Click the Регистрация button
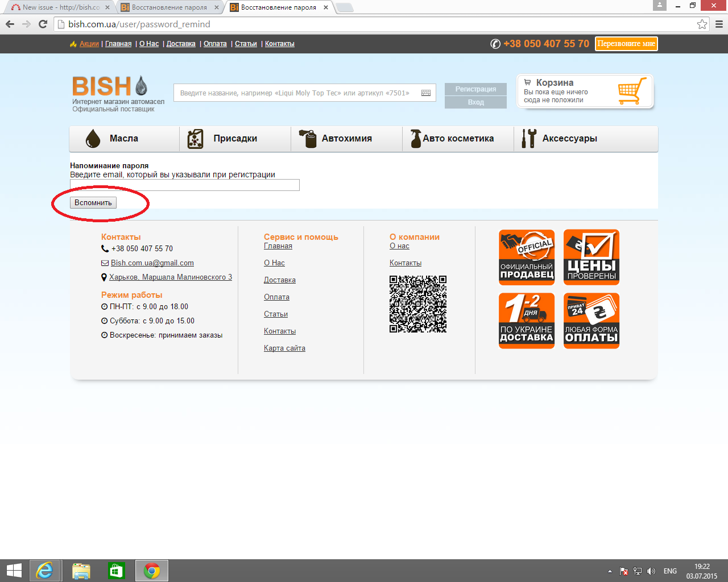This screenshot has width=728, height=582. tap(475, 89)
